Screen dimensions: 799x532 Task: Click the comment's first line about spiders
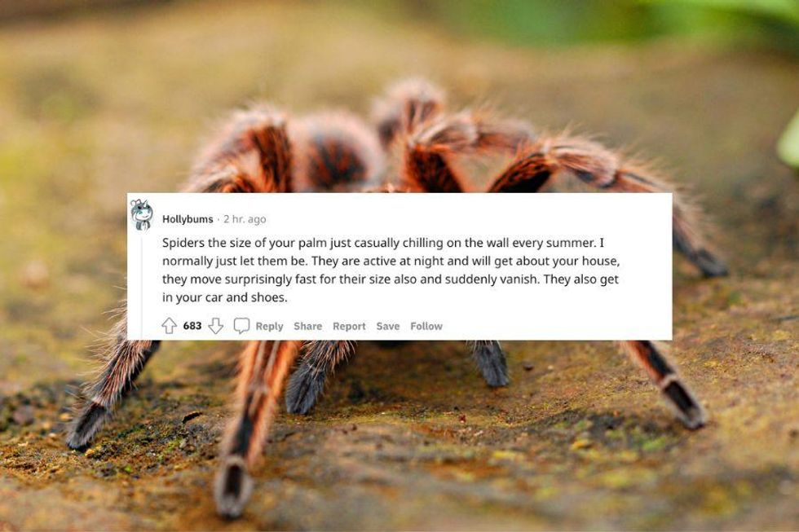(382, 243)
